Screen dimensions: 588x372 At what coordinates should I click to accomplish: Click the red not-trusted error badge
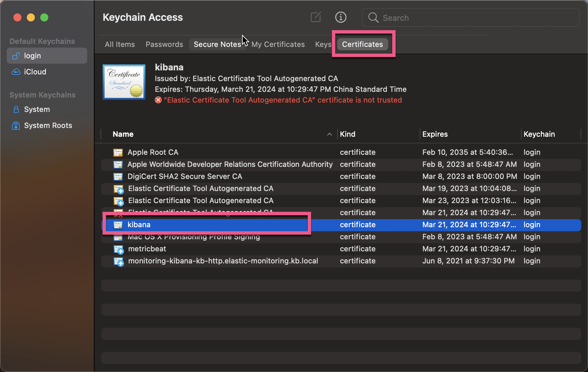tap(158, 100)
